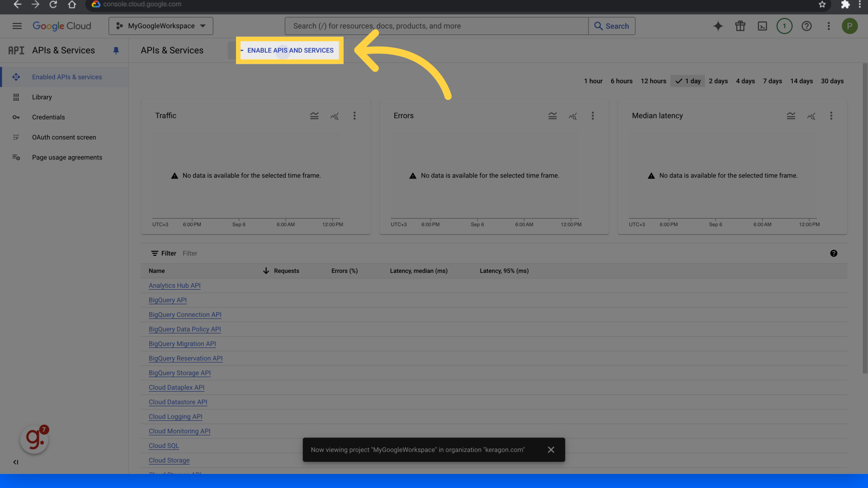This screenshot has width=868, height=488.
Task: Sort table by Name column
Action: tap(157, 271)
